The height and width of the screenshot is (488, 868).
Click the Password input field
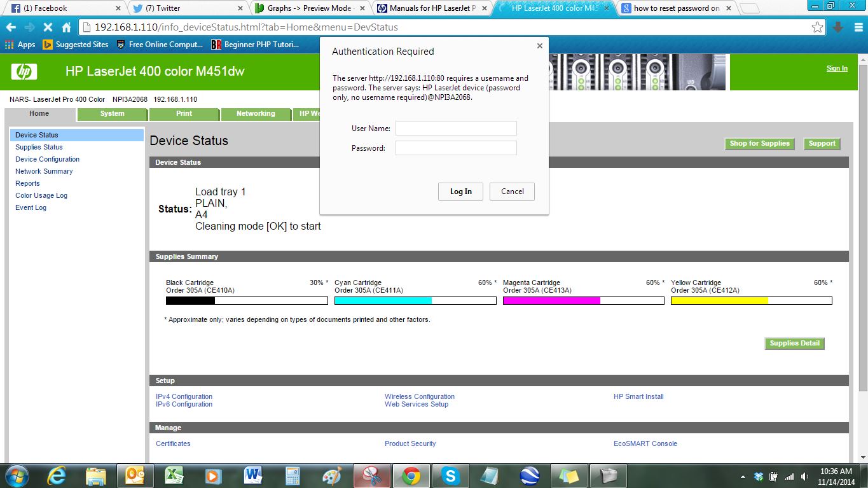tap(456, 148)
